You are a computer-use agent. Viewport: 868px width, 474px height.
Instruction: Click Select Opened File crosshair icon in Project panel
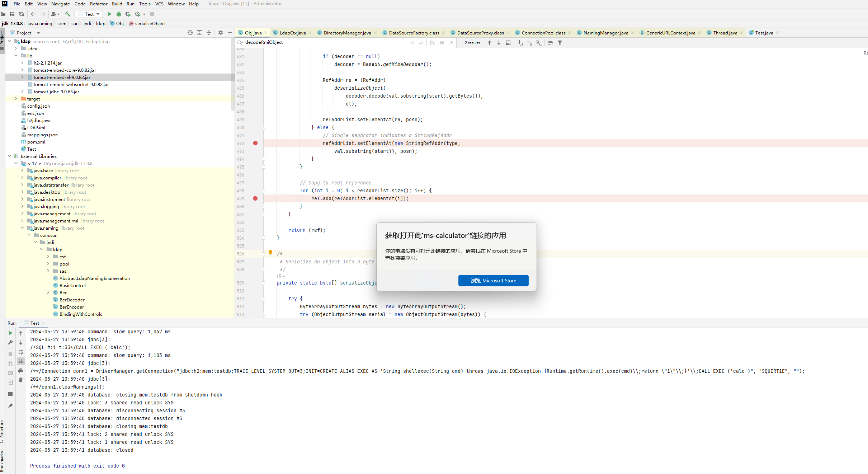[x=190, y=33]
